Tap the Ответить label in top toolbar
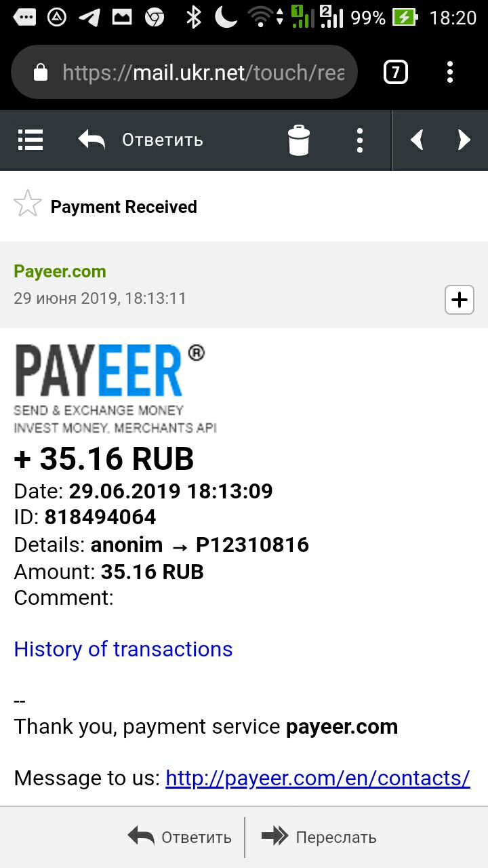488x868 pixels. coord(163,140)
